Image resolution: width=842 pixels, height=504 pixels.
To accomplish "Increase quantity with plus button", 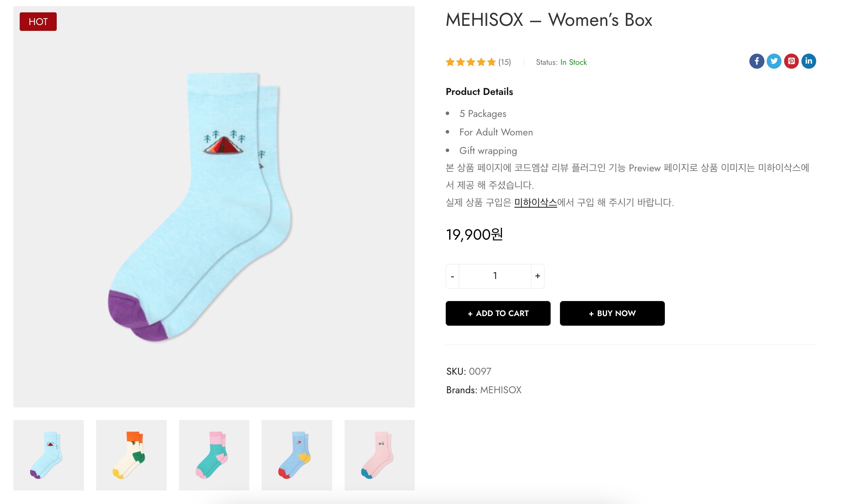I will [538, 276].
